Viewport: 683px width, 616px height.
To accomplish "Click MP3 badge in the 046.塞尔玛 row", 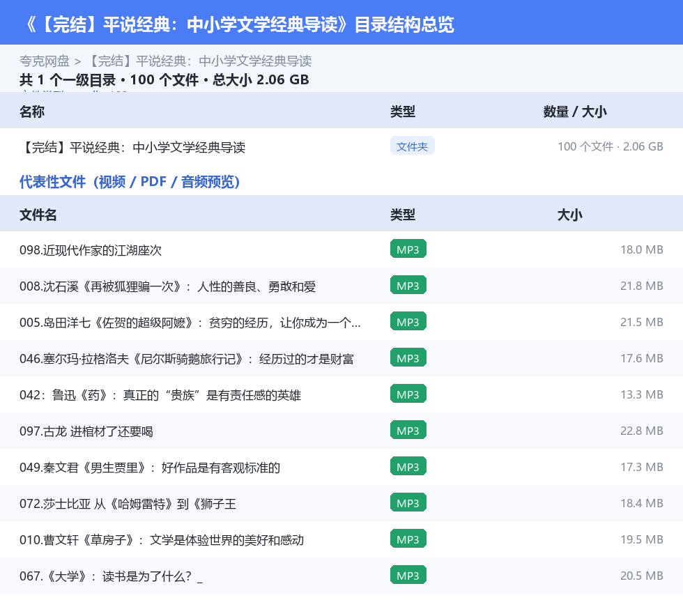I will tap(408, 357).
